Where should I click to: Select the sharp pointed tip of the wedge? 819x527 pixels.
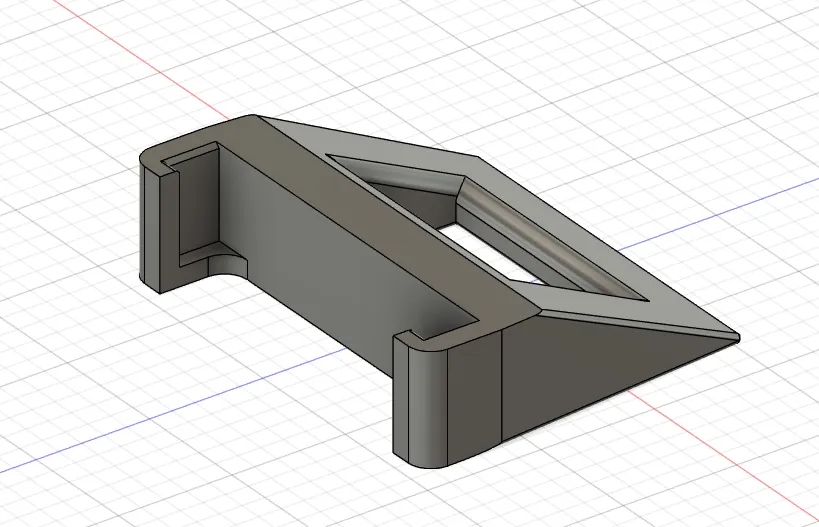736,338
